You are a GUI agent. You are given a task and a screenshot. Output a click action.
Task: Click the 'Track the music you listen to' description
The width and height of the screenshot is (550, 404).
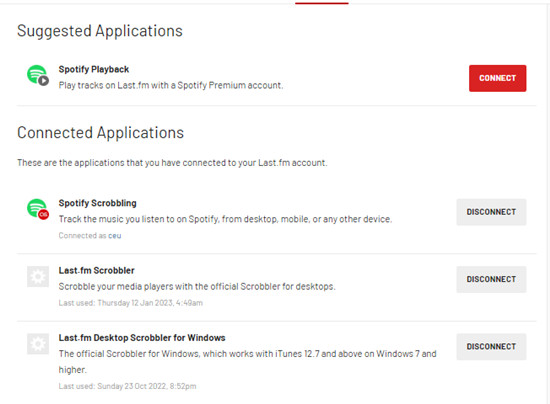[225, 219]
